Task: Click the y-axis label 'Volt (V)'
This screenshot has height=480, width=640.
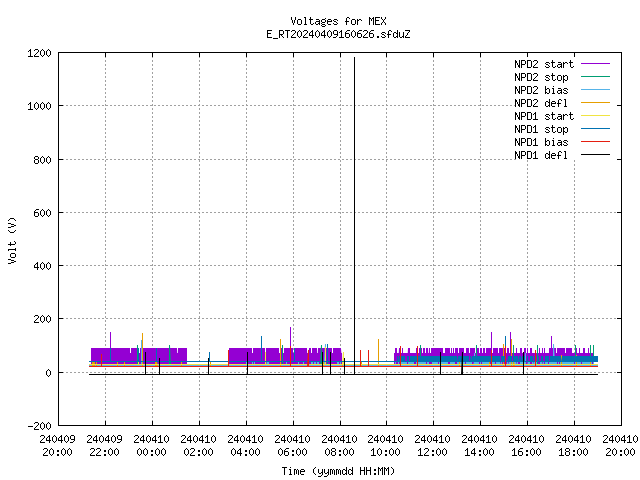Action: 12,240
